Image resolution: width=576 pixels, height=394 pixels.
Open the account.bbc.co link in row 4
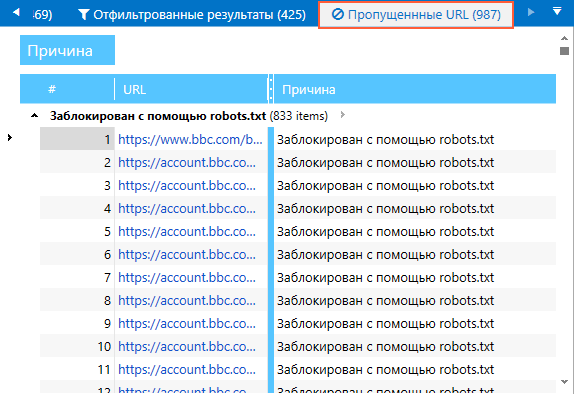tap(187, 209)
